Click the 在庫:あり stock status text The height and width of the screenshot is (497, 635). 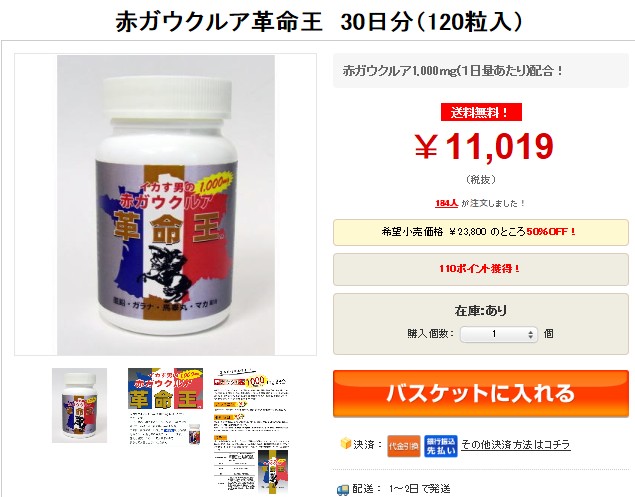point(481,311)
